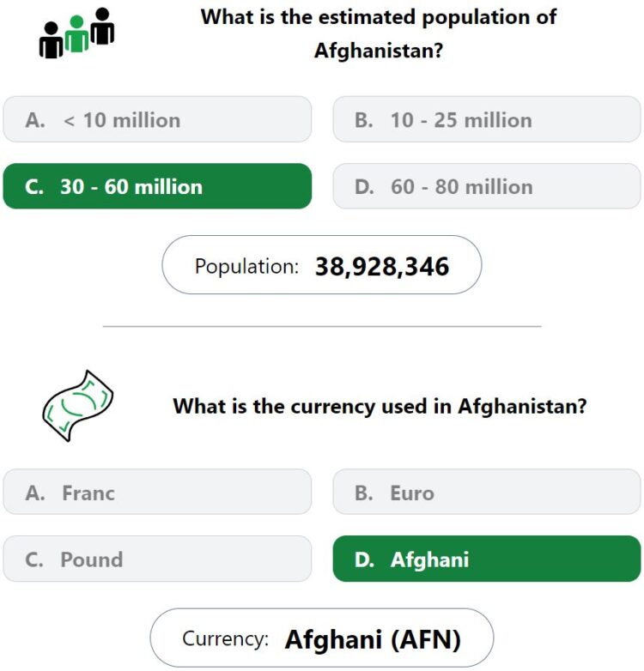The height and width of the screenshot is (671, 644).
Task: Click the Currency result box
Action: [322, 638]
